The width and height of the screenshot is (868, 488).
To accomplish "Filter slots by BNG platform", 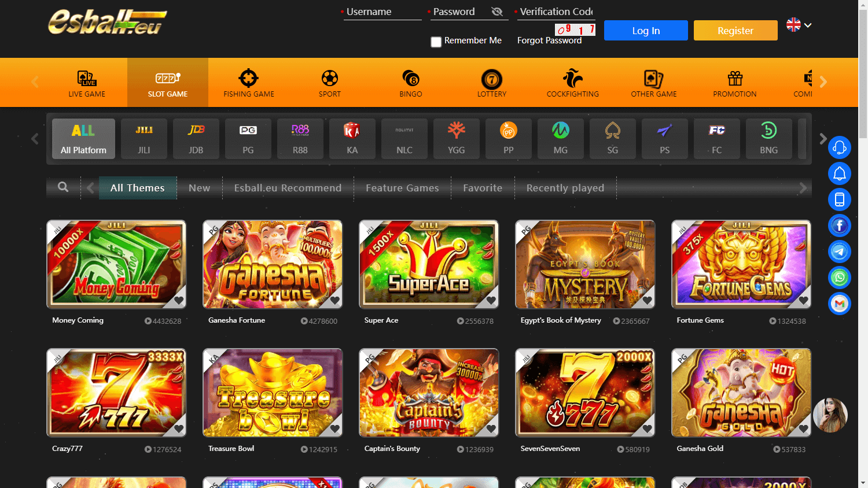I will [769, 139].
